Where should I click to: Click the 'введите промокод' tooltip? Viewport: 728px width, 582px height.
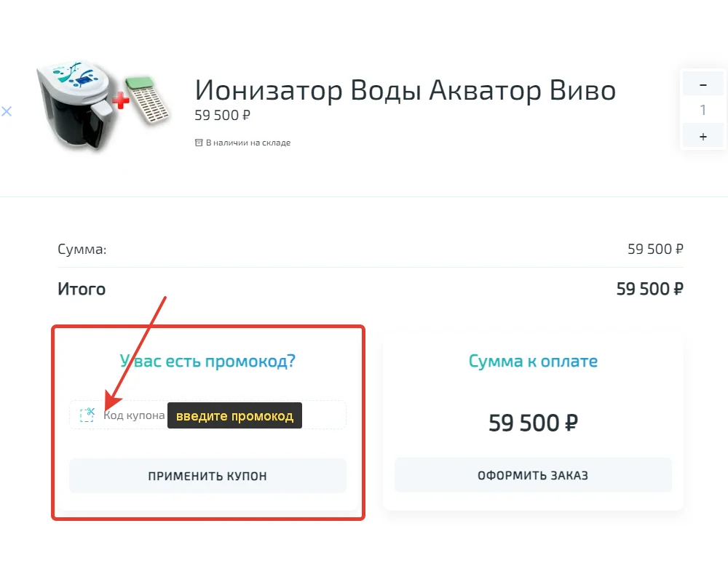tap(234, 415)
